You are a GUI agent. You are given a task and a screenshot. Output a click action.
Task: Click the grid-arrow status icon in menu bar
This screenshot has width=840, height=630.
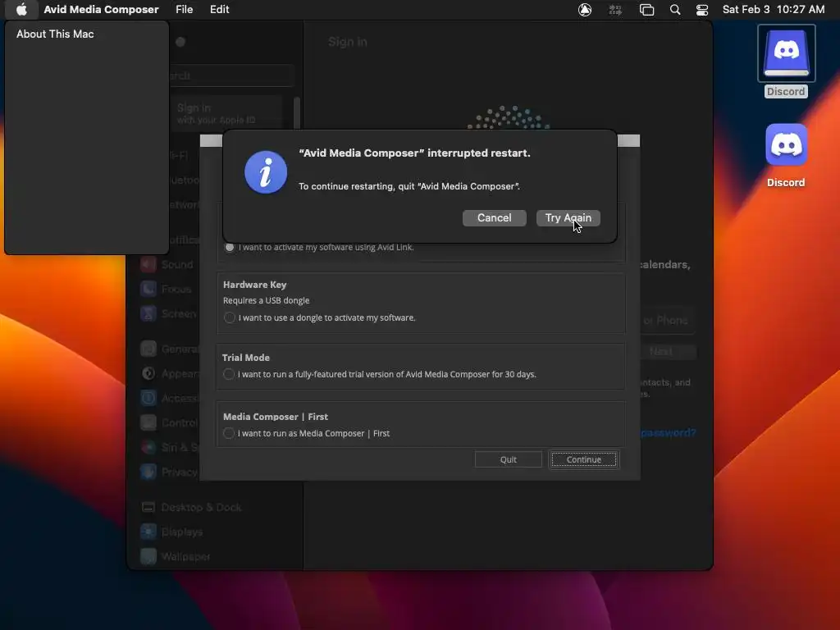[x=615, y=10]
